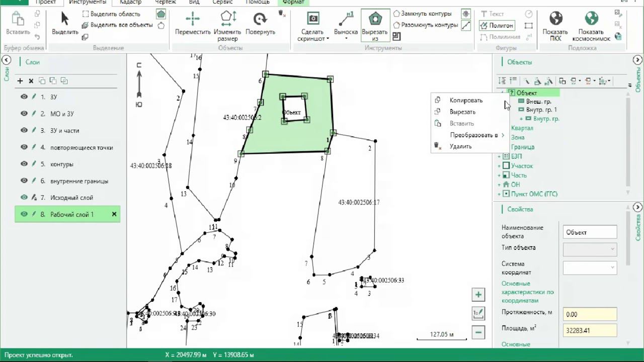Click zoom out minus button on map
Viewport: 644px width, 362px height.
[478, 332]
